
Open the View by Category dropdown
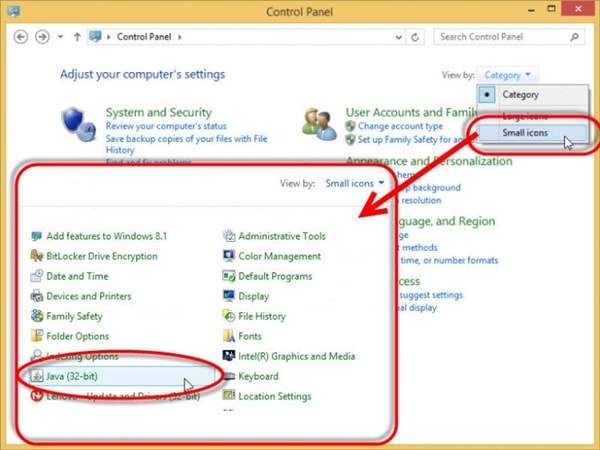[507, 75]
